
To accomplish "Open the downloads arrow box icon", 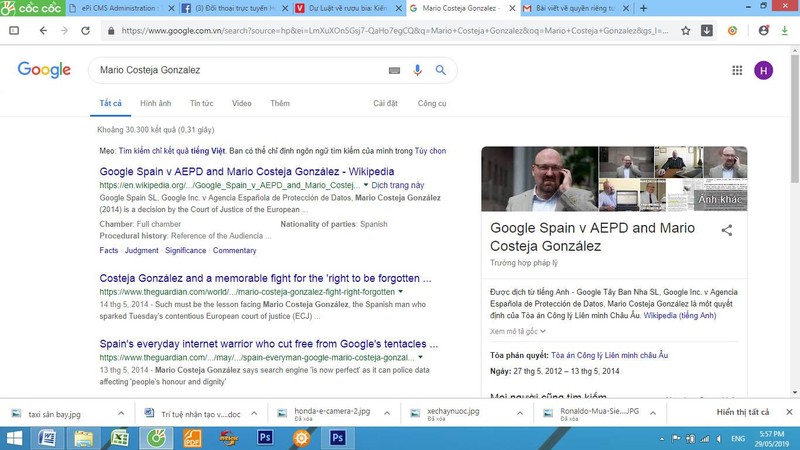I will (707, 31).
